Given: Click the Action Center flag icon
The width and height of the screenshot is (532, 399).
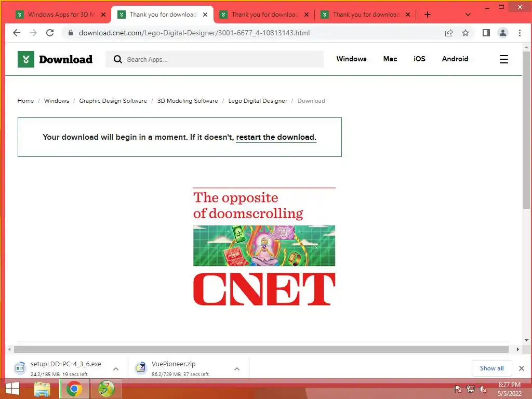Looking at the screenshot, I should click(458, 389).
